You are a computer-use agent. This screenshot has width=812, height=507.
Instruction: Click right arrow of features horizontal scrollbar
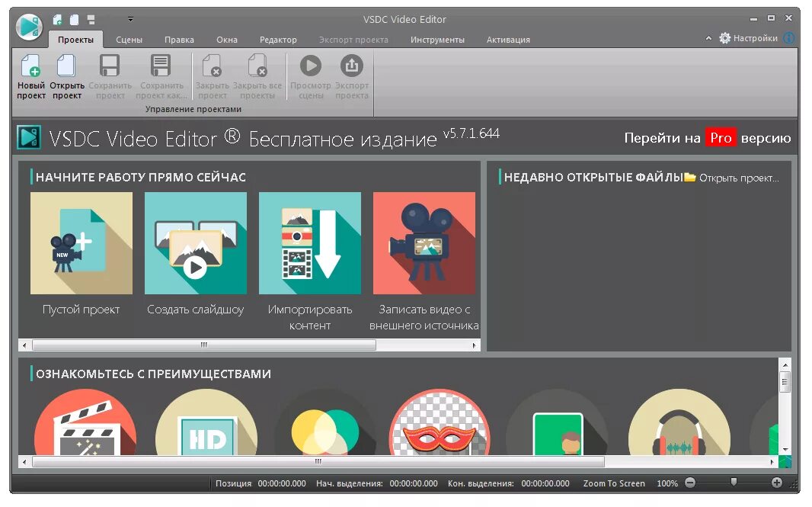(772, 461)
